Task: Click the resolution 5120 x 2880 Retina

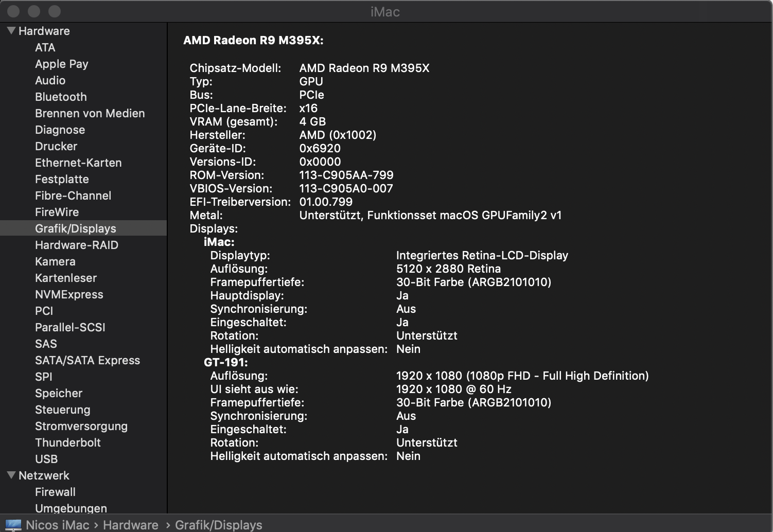Action: coord(449,269)
